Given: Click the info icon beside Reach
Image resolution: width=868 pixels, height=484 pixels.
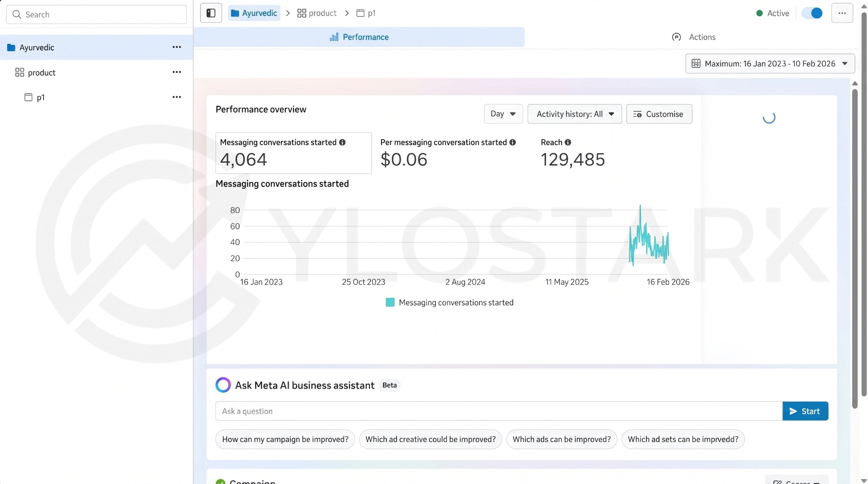Looking at the screenshot, I should click(568, 142).
